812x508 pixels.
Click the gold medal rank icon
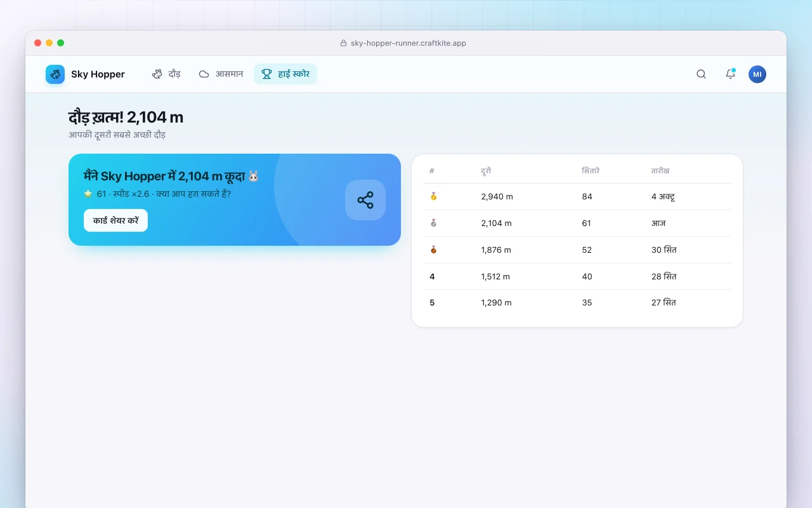click(x=433, y=197)
